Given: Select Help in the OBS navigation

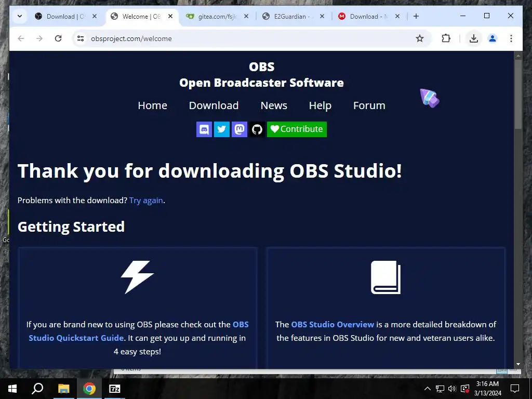Looking at the screenshot, I should click(x=320, y=105).
